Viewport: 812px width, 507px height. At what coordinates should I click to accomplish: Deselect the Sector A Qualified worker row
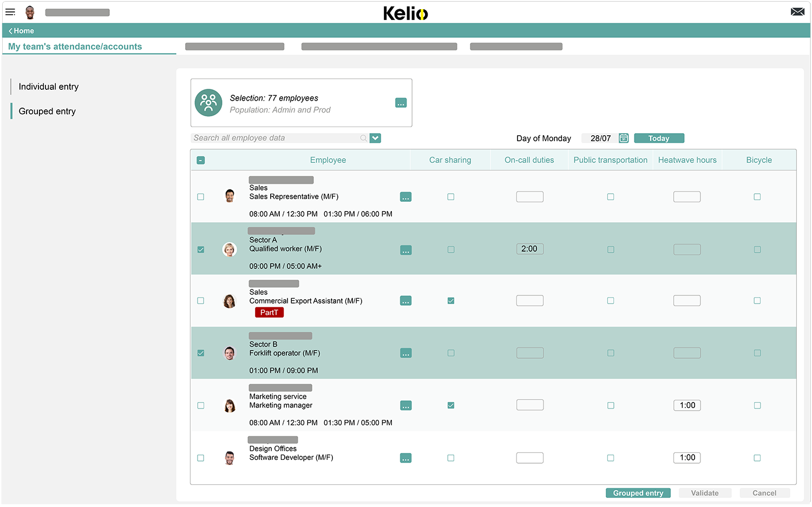pos(201,249)
